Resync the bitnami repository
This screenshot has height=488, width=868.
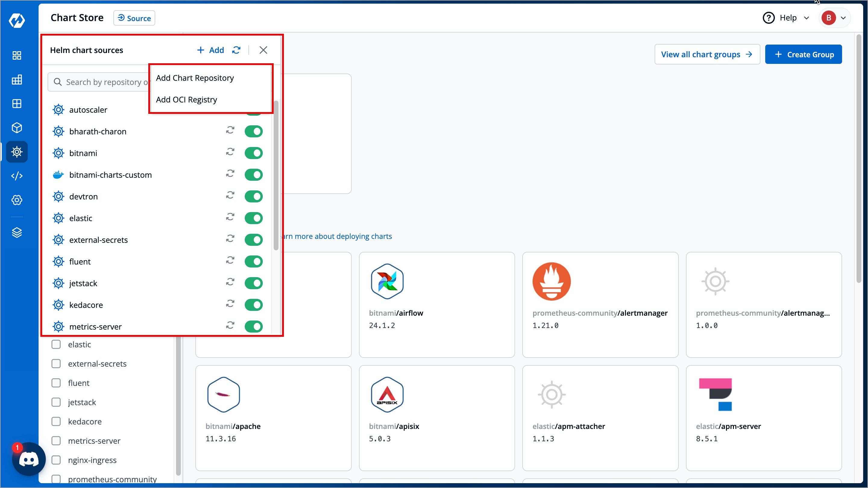pos(230,152)
